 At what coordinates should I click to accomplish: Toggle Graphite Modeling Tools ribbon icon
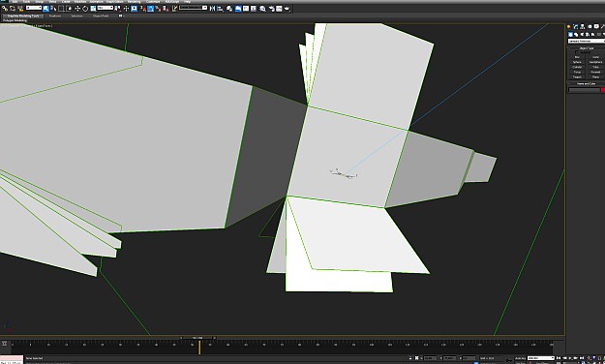coord(238,9)
